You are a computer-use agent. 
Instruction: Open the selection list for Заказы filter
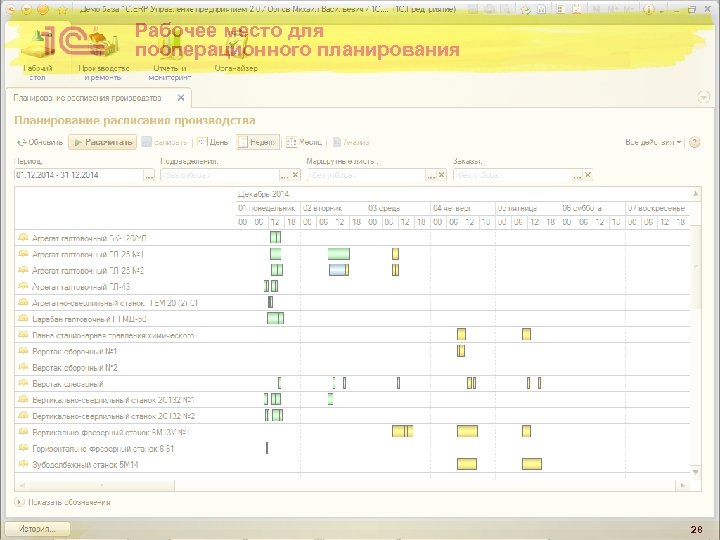[x=577, y=175]
